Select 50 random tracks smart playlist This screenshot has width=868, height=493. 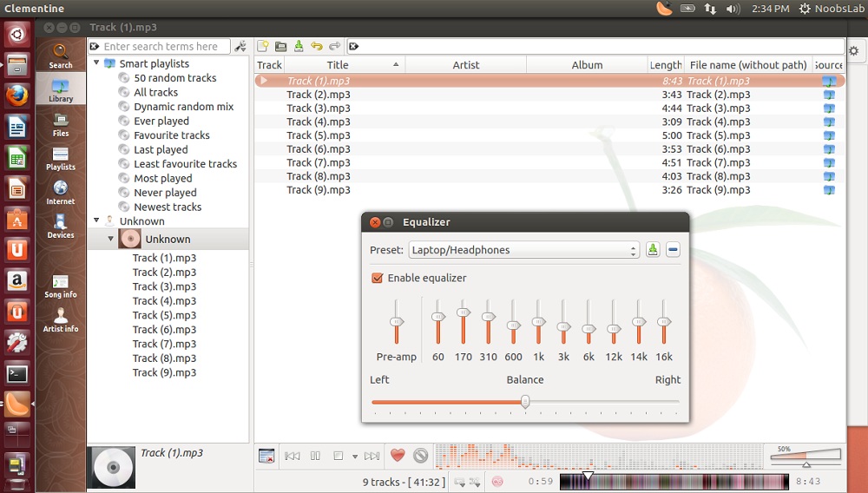pyautogui.click(x=175, y=78)
